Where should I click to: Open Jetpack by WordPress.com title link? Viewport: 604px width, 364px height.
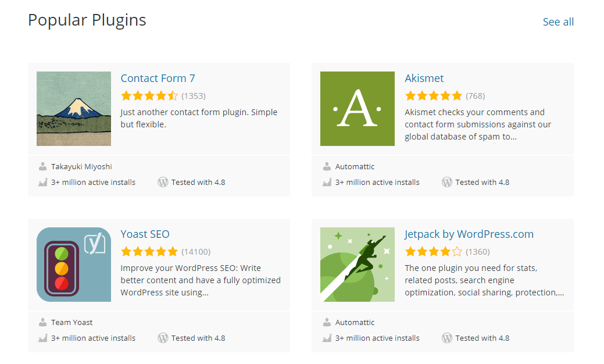click(469, 234)
